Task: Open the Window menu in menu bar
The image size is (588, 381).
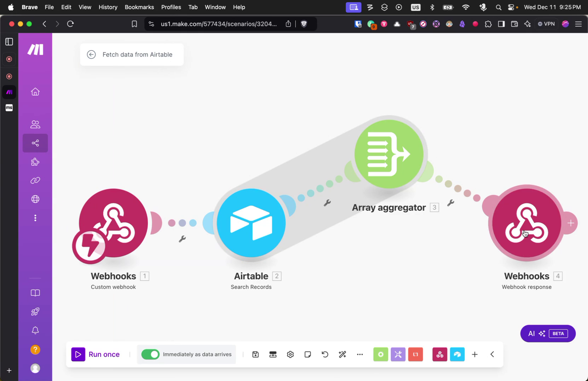Action: point(215,7)
